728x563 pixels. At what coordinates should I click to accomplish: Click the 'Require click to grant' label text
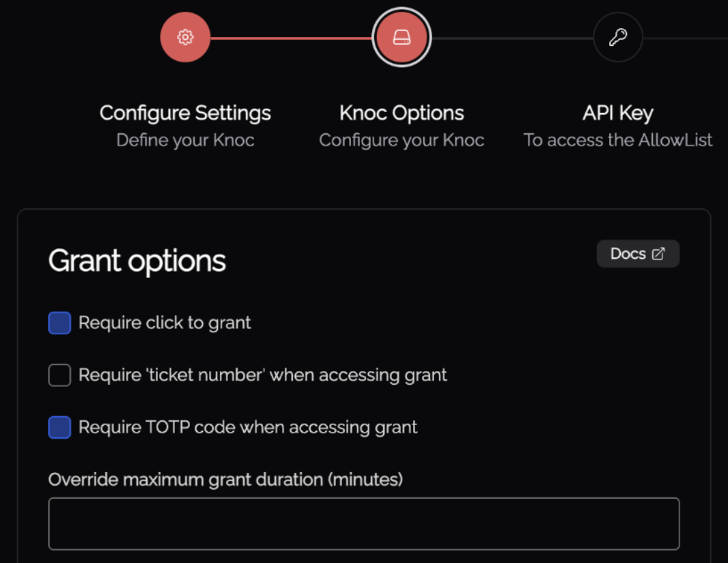point(165,323)
